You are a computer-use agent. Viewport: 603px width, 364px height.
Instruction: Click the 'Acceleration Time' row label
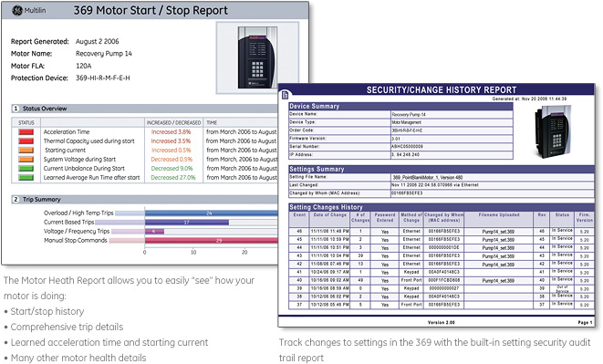pyautogui.click(x=67, y=132)
